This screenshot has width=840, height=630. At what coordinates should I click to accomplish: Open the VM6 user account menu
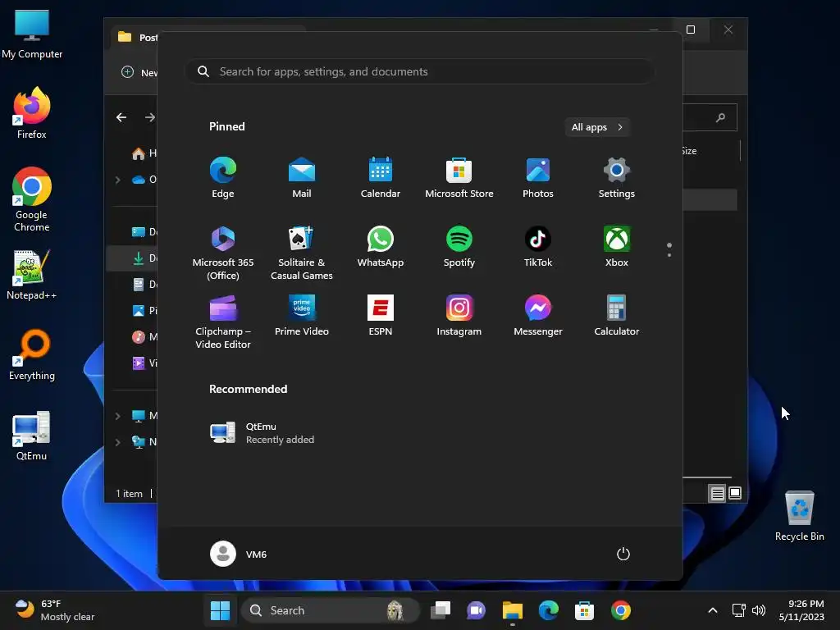(239, 554)
